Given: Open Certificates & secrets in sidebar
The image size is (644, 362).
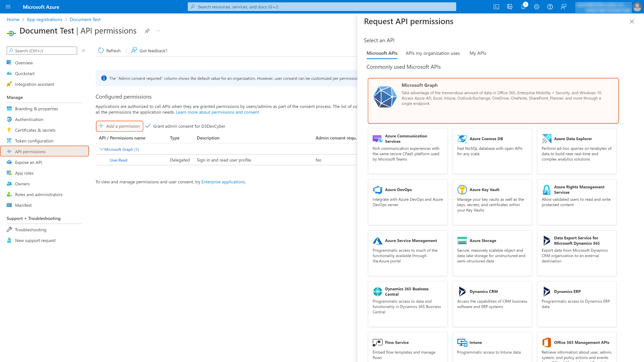Looking at the screenshot, I should [35, 130].
